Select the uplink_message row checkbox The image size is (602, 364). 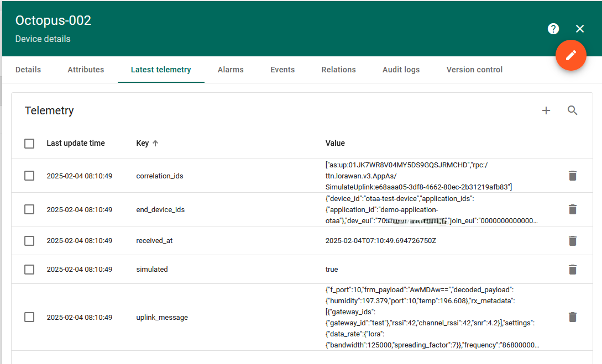click(x=29, y=316)
